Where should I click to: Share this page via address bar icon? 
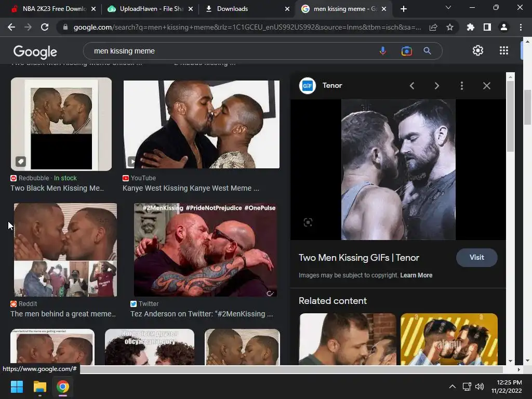pos(433,27)
